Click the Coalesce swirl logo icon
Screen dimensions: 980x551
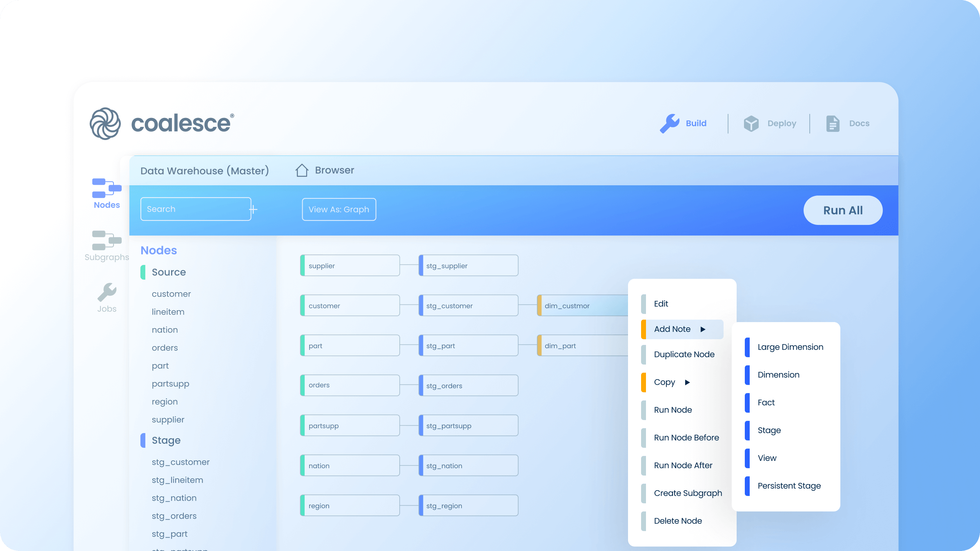coord(105,123)
